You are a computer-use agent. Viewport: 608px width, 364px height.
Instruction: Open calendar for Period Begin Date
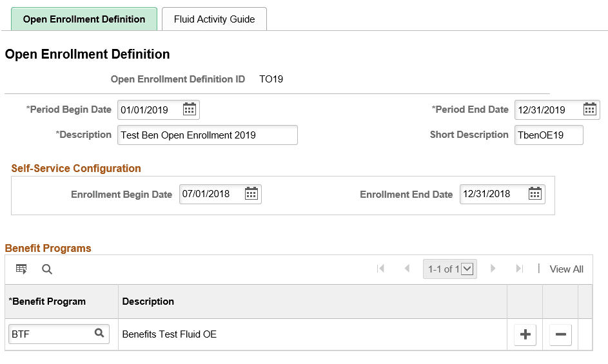(189, 110)
